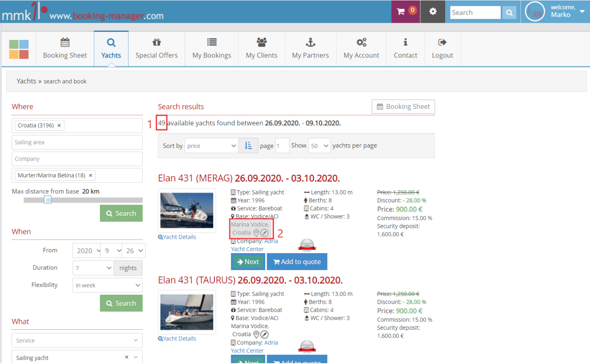Open My Bookings tab
The height and width of the screenshot is (364, 590).
coord(212,49)
